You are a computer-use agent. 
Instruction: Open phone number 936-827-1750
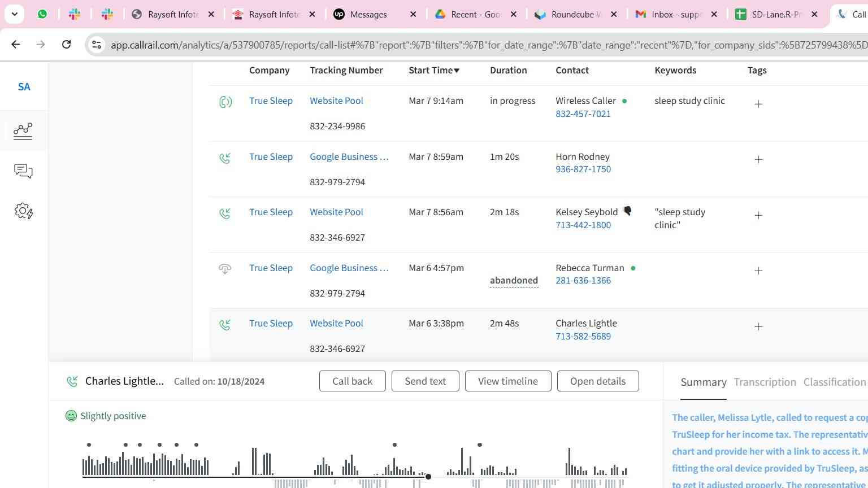coord(583,169)
